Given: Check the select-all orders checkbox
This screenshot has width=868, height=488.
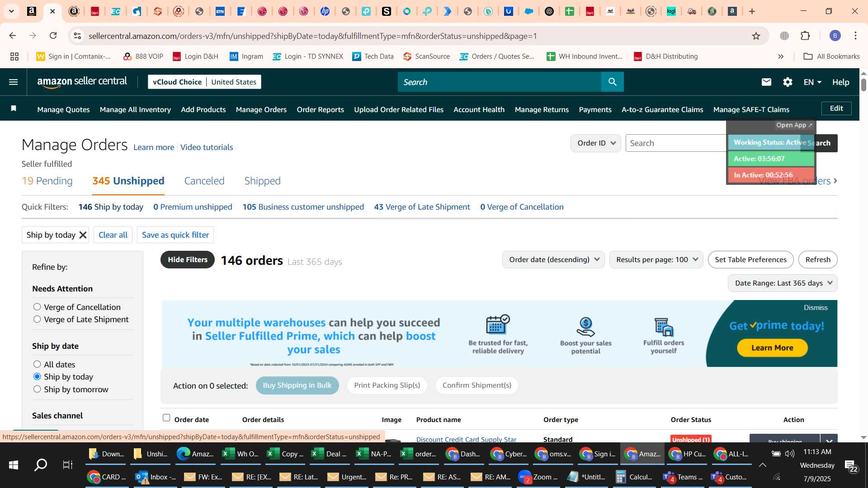Looking at the screenshot, I should coord(166,418).
